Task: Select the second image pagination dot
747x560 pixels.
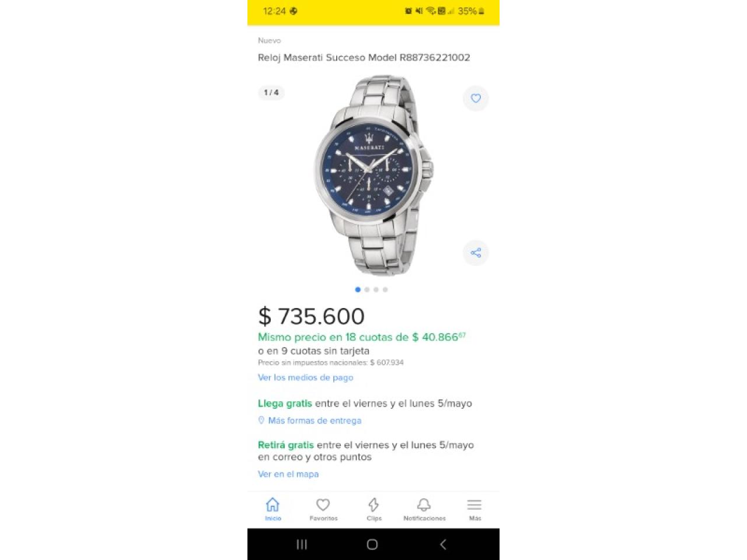Action: tap(367, 289)
